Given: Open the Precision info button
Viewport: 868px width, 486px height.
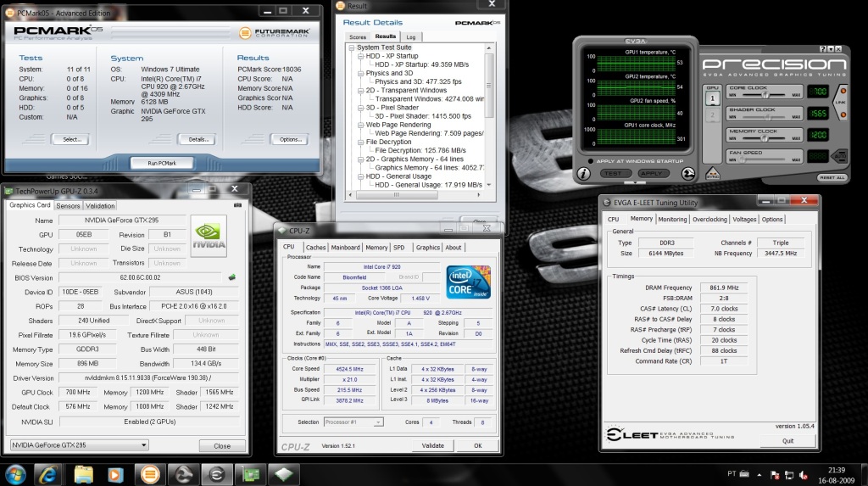Looking at the screenshot, I should (x=583, y=174).
